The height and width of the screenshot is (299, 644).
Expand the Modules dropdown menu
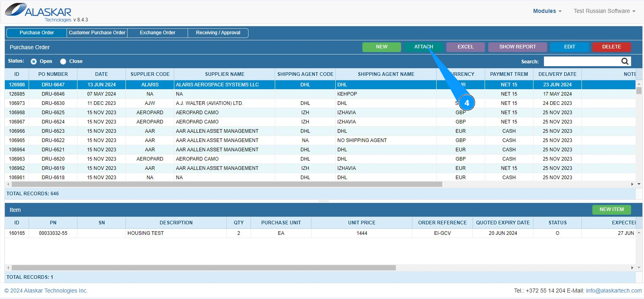(547, 11)
